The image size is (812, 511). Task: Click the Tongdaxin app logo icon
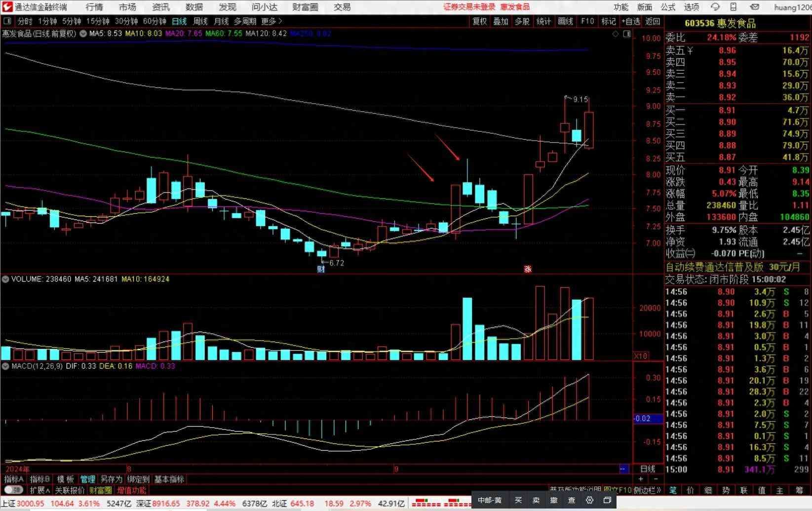click(6, 7)
